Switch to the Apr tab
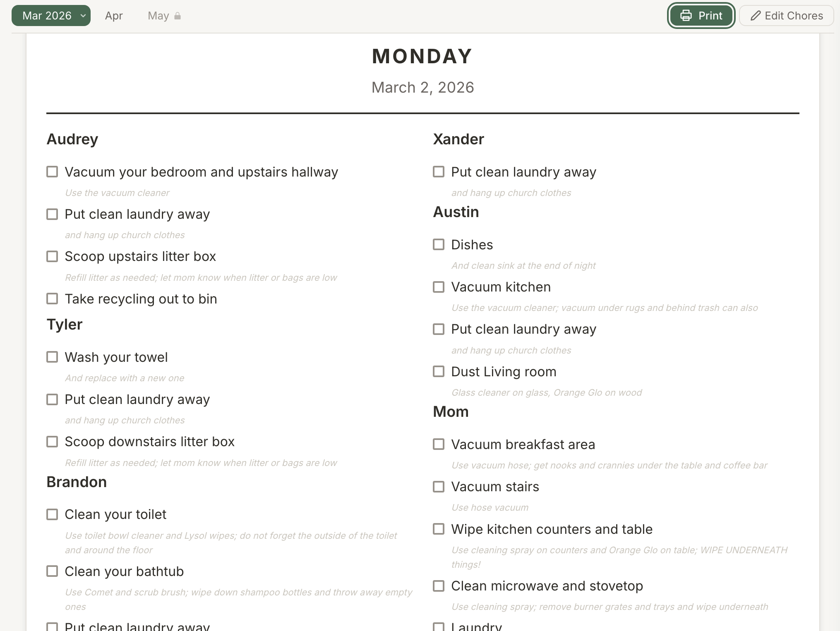 coord(113,15)
